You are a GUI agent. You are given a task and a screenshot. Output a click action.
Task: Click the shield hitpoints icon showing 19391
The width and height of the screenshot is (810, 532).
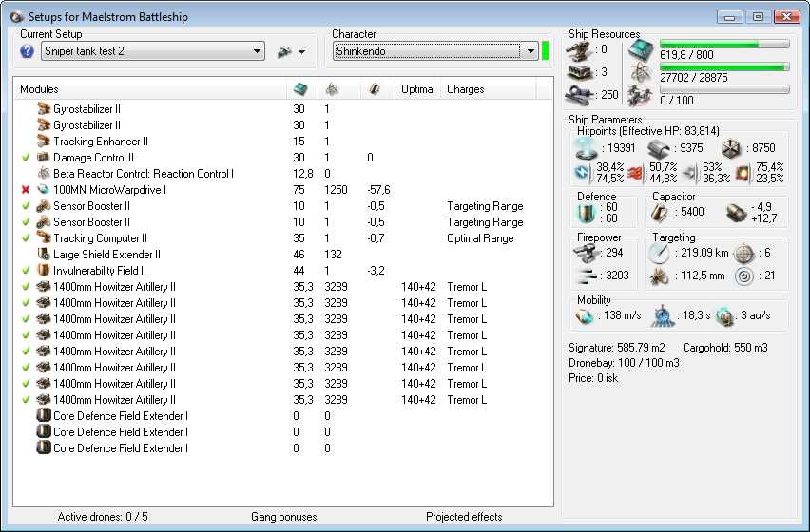click(x=585, y=147)
